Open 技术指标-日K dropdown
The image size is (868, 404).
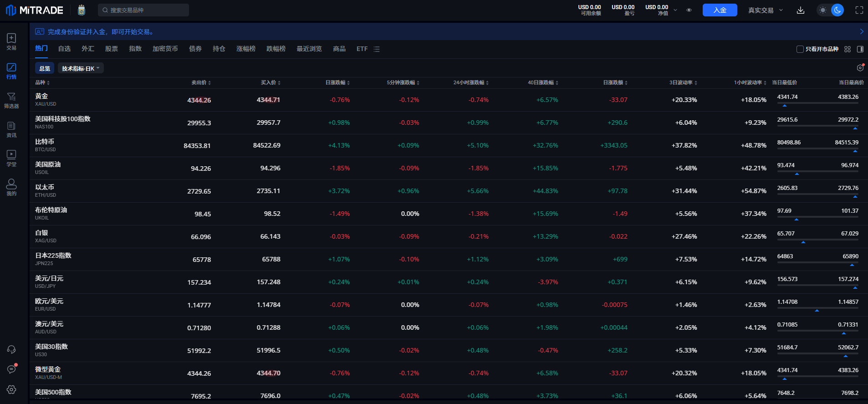coord(81,68)
